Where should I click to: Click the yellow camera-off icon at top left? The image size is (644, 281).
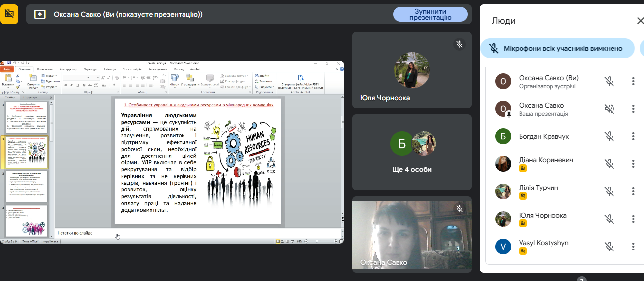tap(9, 14)
